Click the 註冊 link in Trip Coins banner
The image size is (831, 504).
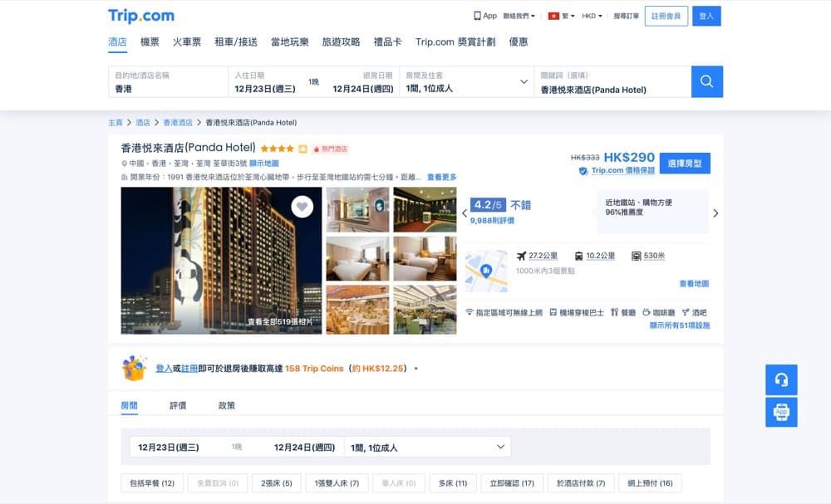(189, 369)
